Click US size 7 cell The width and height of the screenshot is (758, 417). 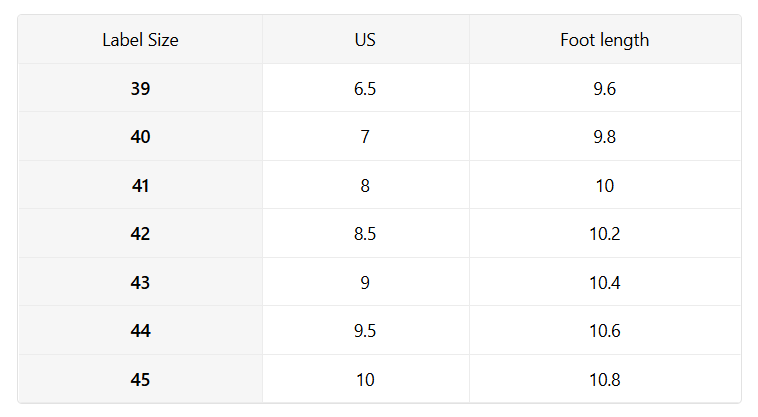point(365,137)
